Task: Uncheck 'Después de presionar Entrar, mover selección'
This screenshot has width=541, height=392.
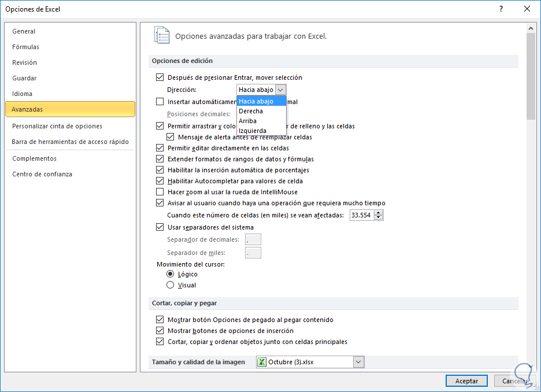Action: [160, 77]
